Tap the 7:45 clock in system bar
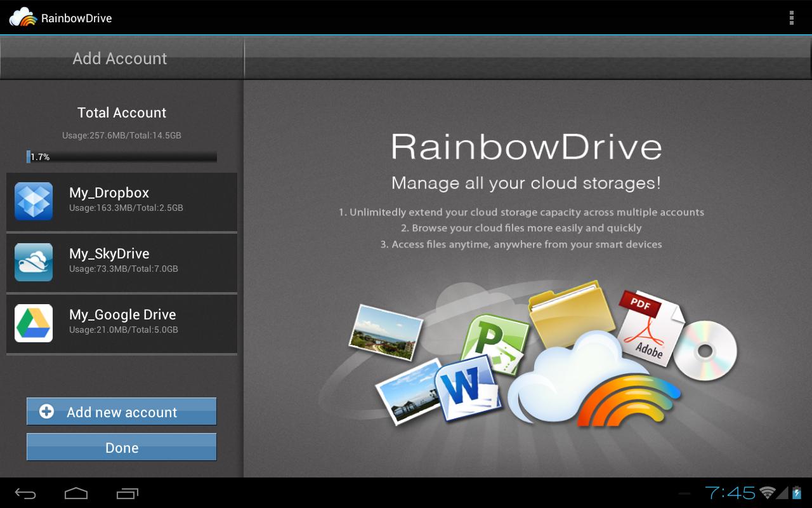Image resolution: width=812 pixels, height=508 pixels. click(x=730, y=493)
